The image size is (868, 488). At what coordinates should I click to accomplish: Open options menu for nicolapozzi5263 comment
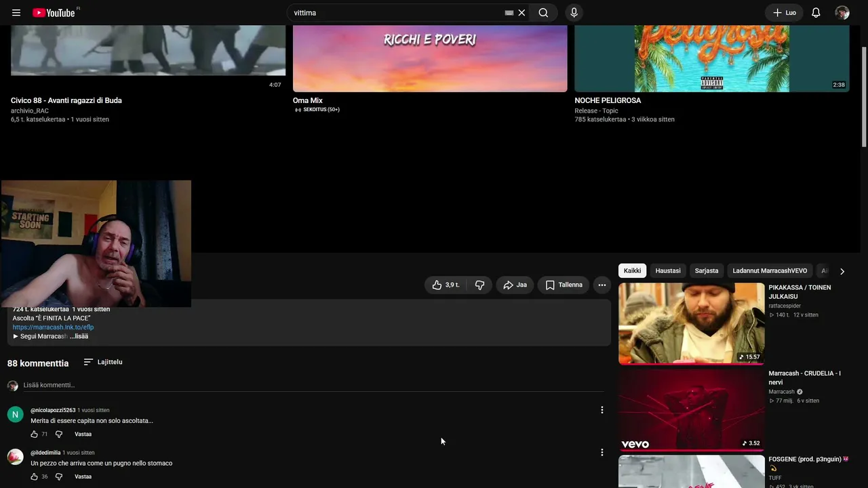click(601, 410)
